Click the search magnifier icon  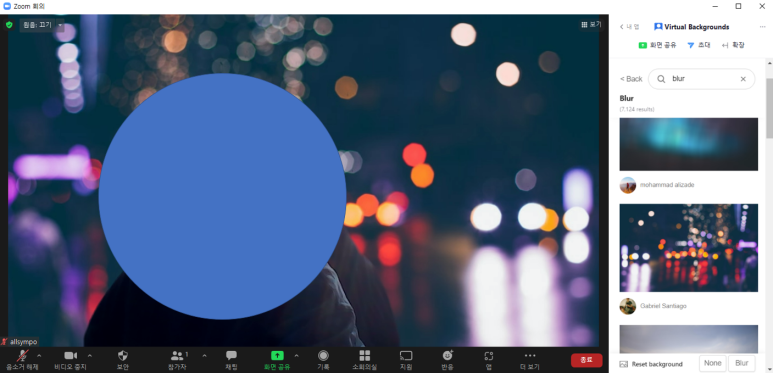[662, 79]
